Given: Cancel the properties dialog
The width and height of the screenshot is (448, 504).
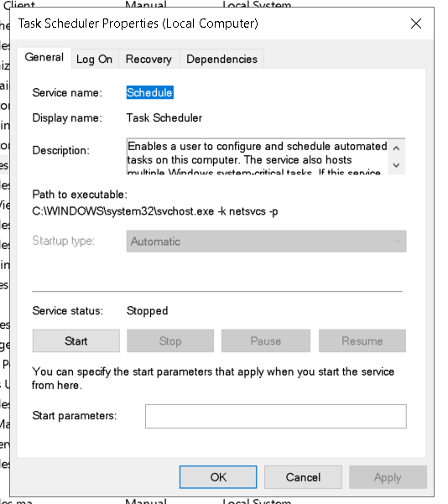Looking at the screenshot, I should pos(303,477).
